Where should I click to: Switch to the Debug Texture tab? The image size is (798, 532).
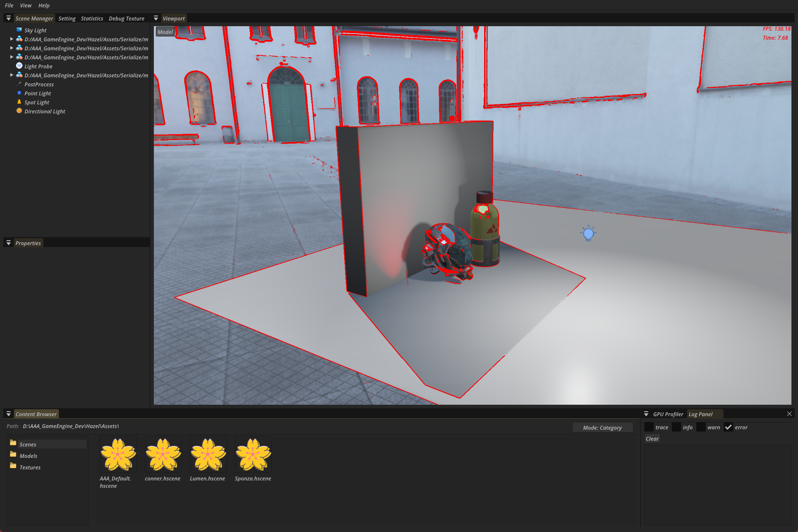[126, 18]
